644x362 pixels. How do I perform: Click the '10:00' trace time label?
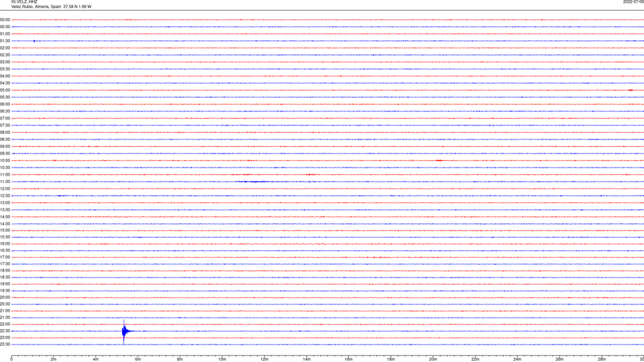click(5, 161)
